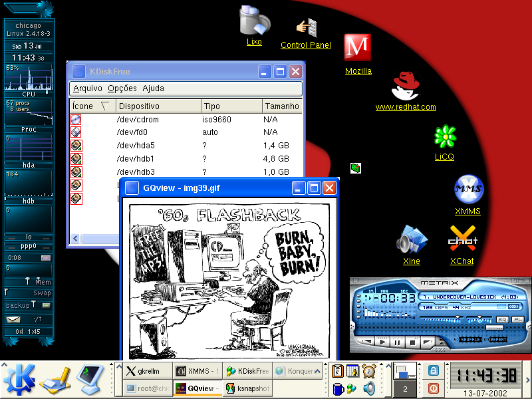
Task: Open the Arquivo menu in KDiskFree
Action: pos(88,88)
